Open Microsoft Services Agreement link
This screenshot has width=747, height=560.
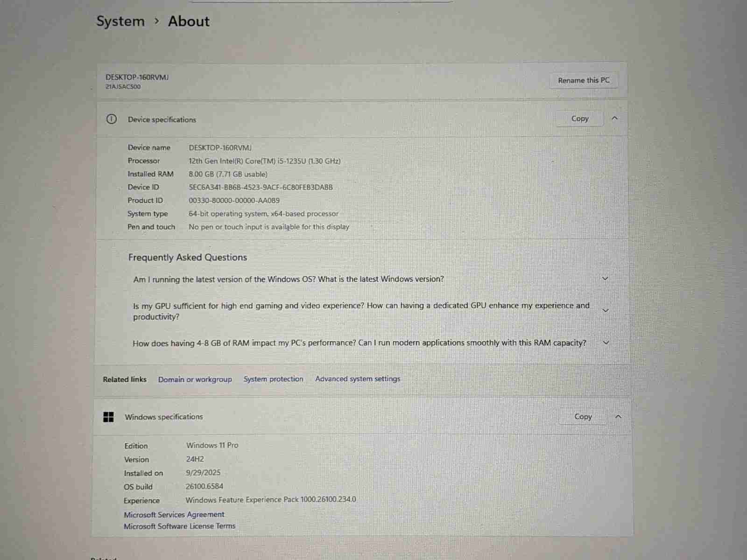[x=174, y=514]
